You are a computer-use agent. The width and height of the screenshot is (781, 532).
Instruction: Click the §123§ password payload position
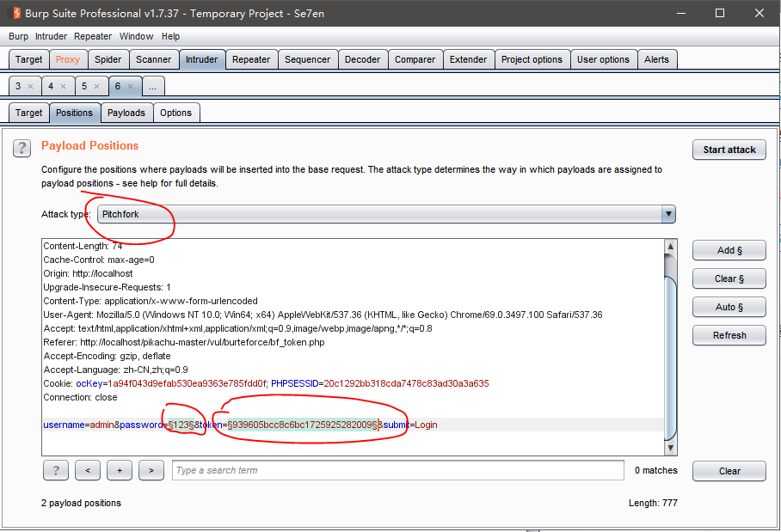pyautogui.click(x=181, y=425)
